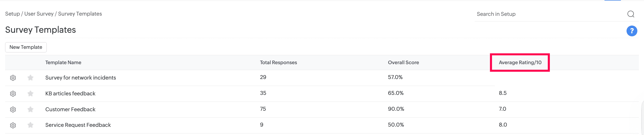Open the Customer Feedback template
644x135 pixels.
(x=70, y=109)
